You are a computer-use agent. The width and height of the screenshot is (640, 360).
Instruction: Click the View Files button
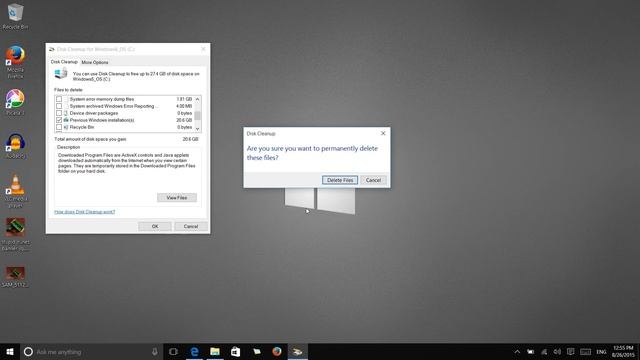point(177,198)
